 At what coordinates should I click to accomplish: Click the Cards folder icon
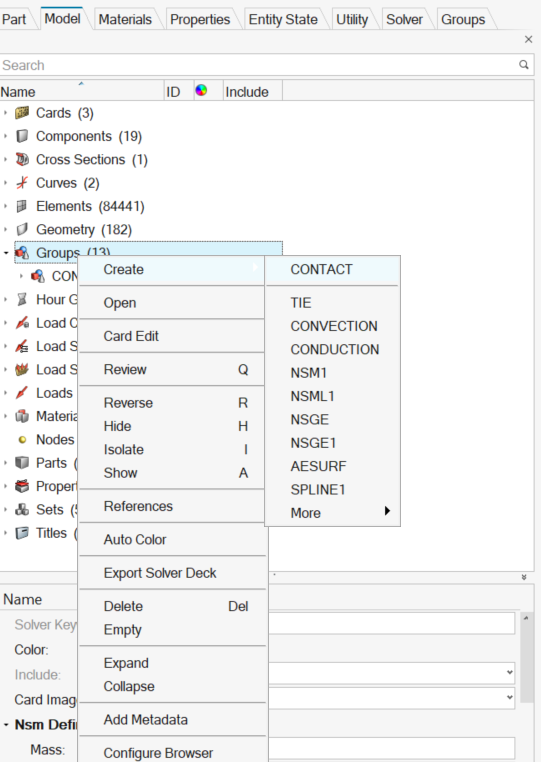pos(22,113)
